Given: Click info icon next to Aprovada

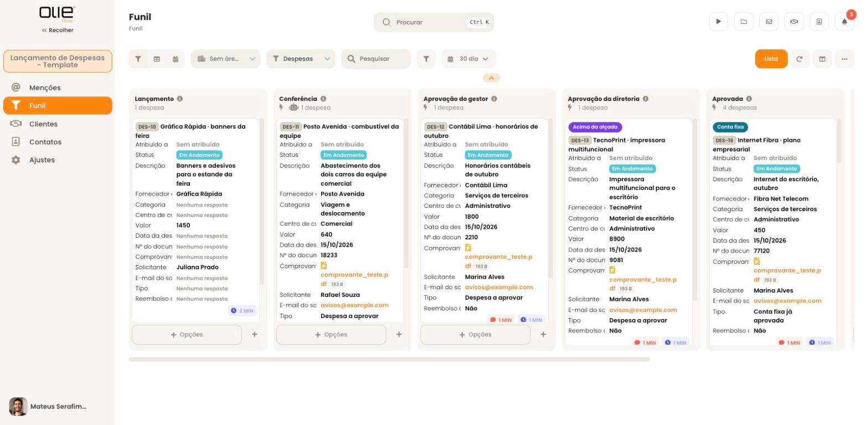Looking at the screenshot, I should (x=749, y=99).
